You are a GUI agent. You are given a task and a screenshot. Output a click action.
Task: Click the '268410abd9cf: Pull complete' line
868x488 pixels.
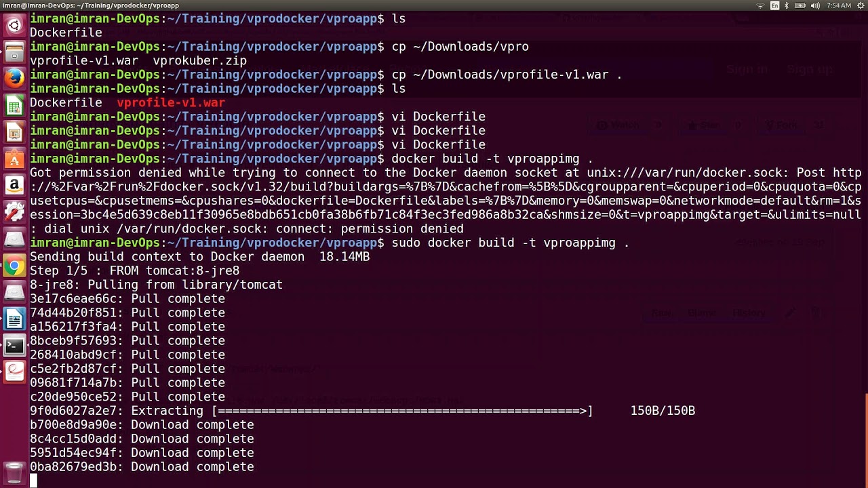pyautogui.click(x=127, y=354)
